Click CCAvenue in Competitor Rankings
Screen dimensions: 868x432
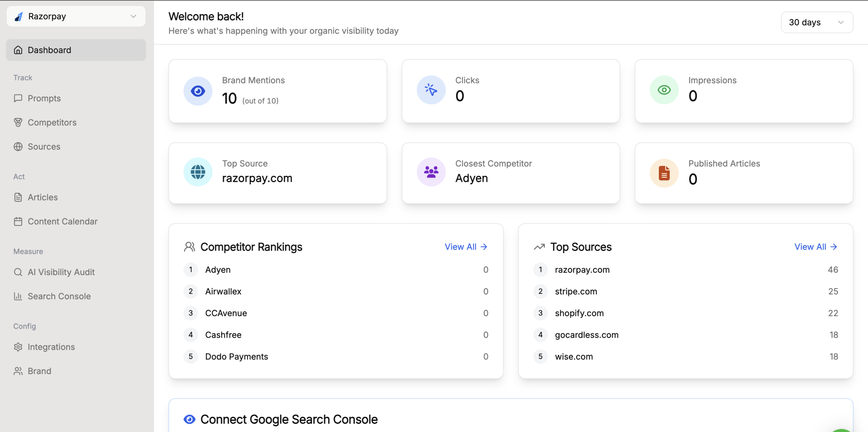click(x=226, y=313)
